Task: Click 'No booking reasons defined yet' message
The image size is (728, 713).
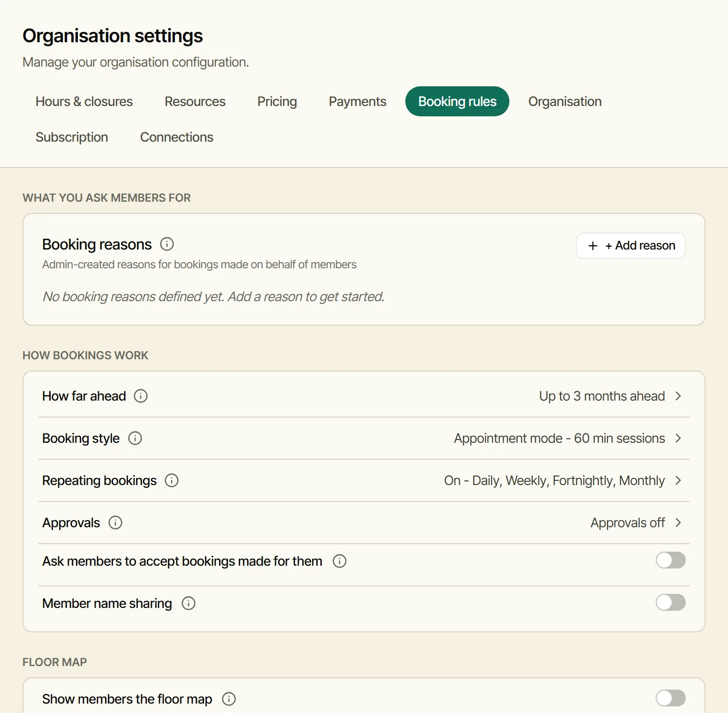Action: click(213, 296)
